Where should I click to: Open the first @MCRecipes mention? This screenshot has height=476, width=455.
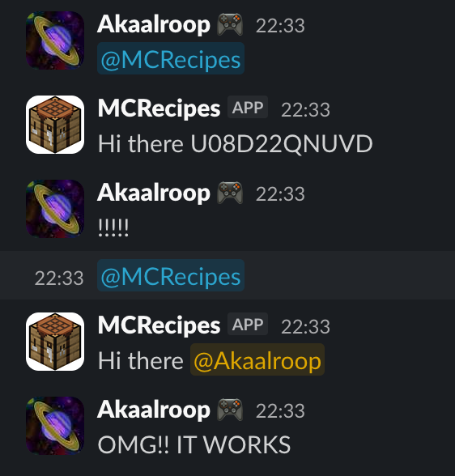[171, 58]
